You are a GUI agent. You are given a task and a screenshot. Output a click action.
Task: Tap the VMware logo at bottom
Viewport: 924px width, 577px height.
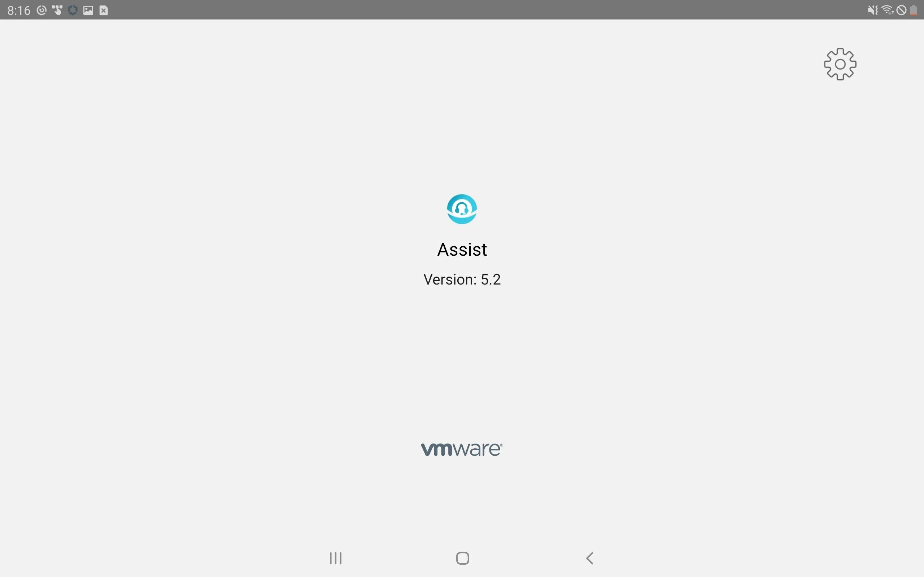462,449
